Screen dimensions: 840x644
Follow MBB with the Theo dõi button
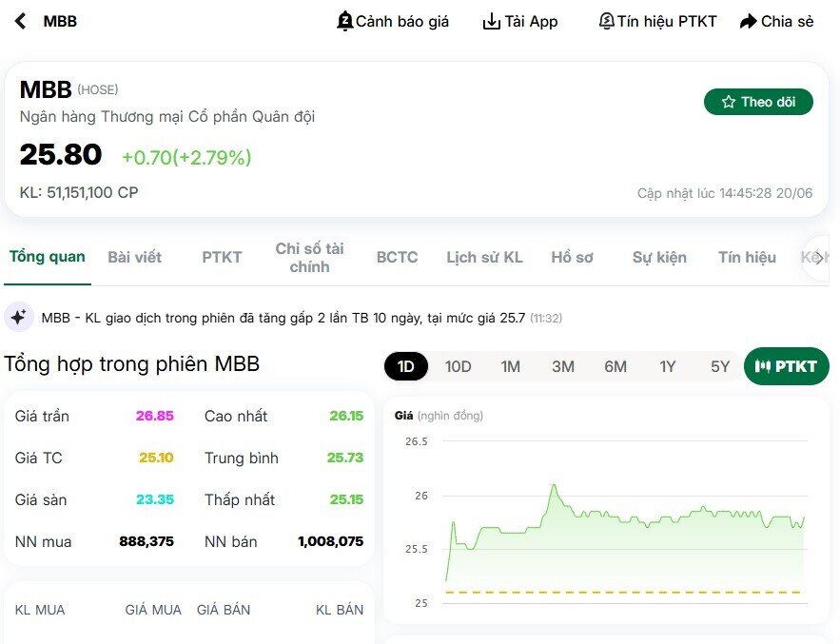point(758,102)
